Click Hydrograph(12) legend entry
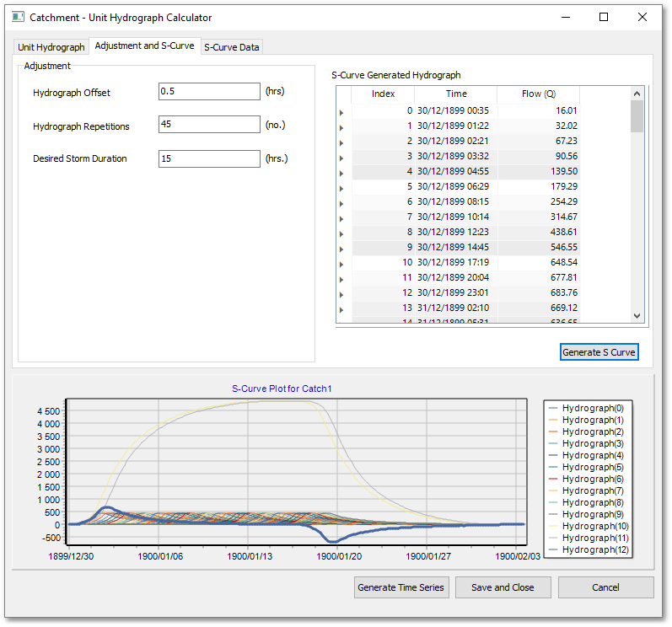Screen dimensions: 672x627 (x=589, y=549)
